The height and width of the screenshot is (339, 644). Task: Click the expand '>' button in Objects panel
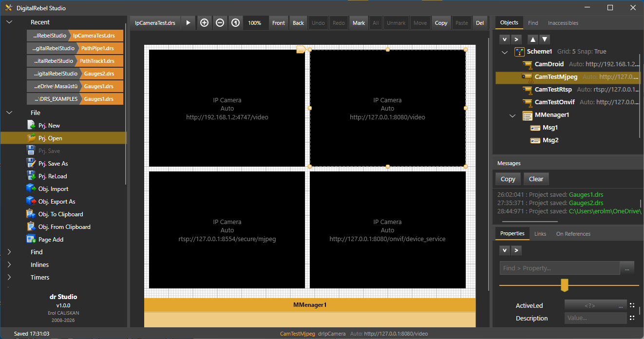[x=516, y=39]
